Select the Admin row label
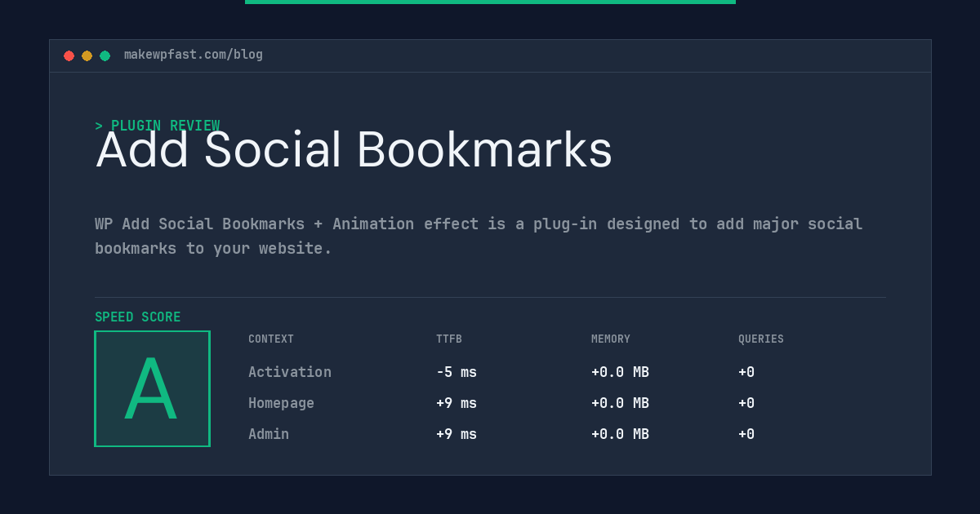Screen dimensions: 980x514 coord(269,434)
